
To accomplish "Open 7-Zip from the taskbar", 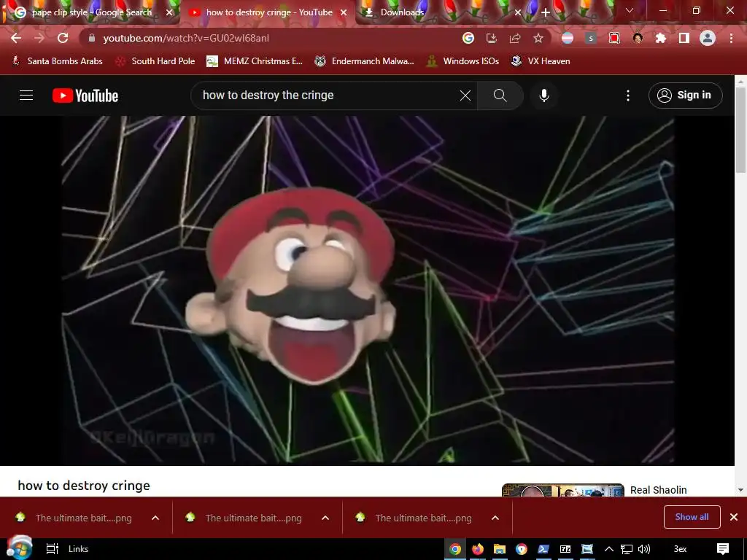I will (565, 549).
